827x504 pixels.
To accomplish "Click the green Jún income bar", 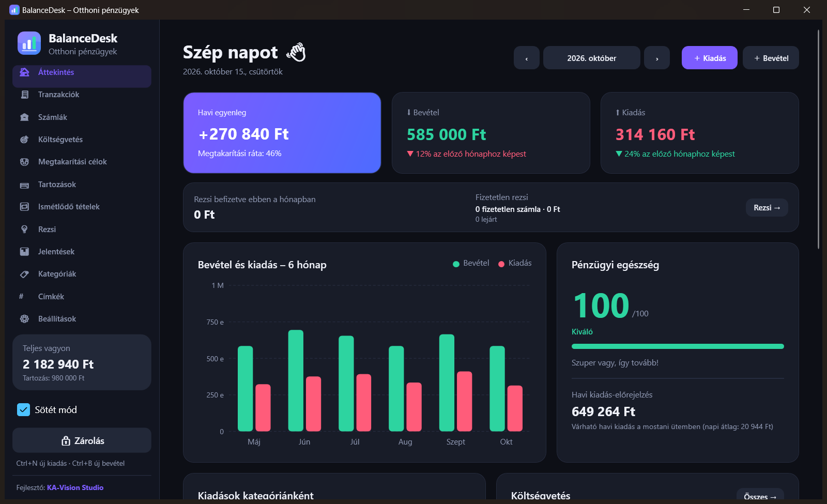I will [x=296, y=380].
